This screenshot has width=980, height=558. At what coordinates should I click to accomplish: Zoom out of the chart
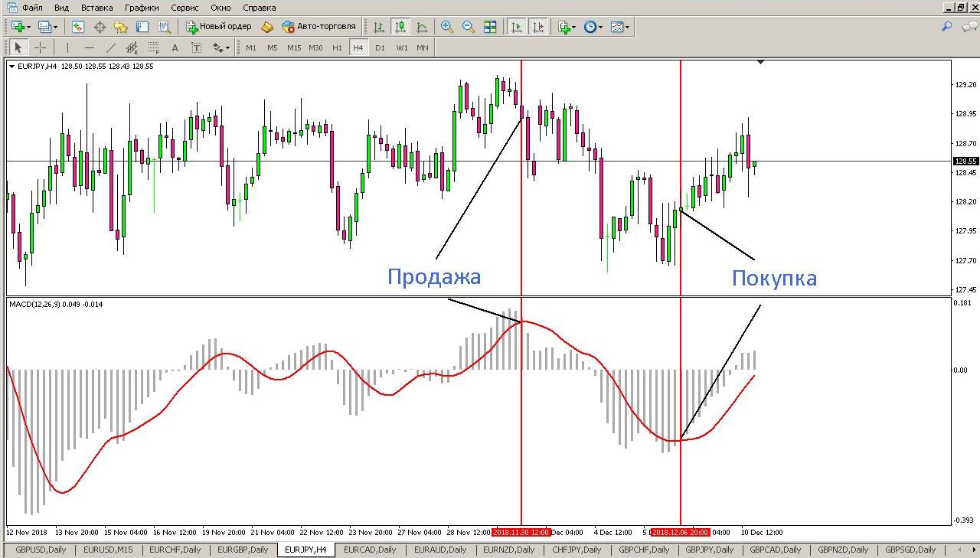coord(469,27)
